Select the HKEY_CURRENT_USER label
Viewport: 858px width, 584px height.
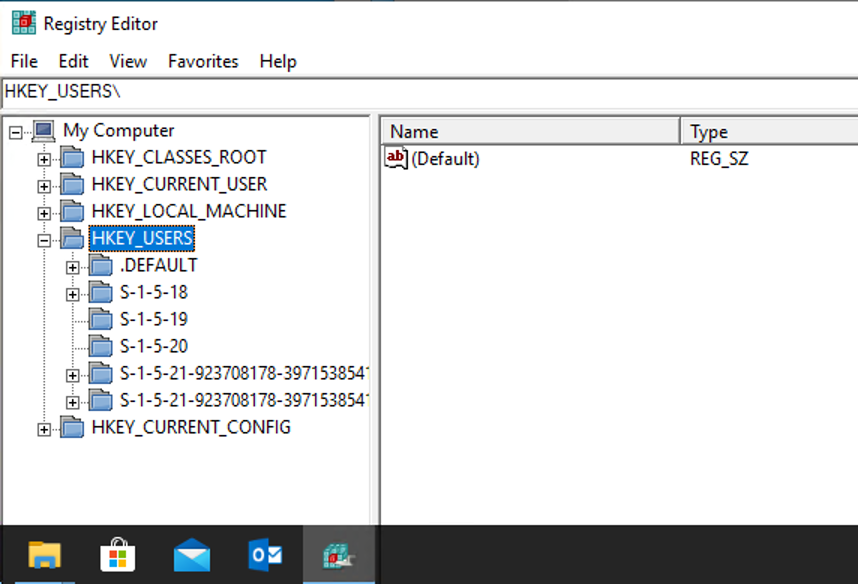179,184
